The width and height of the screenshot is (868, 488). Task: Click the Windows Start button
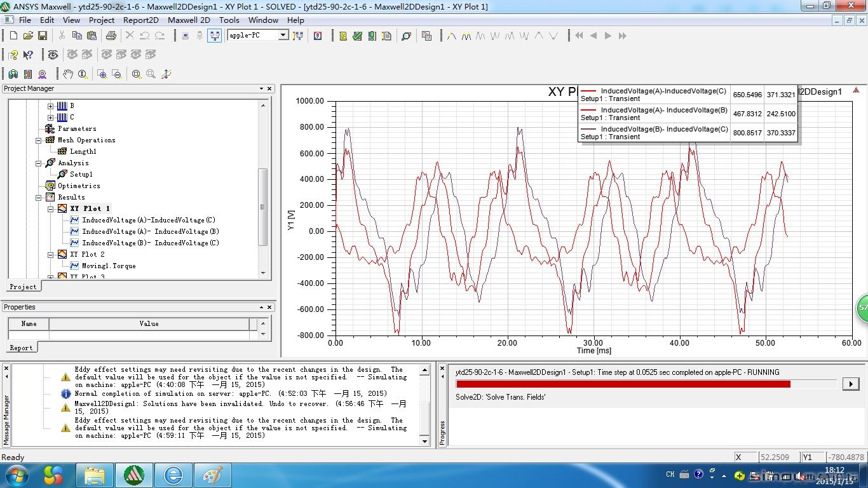(17, 475)
